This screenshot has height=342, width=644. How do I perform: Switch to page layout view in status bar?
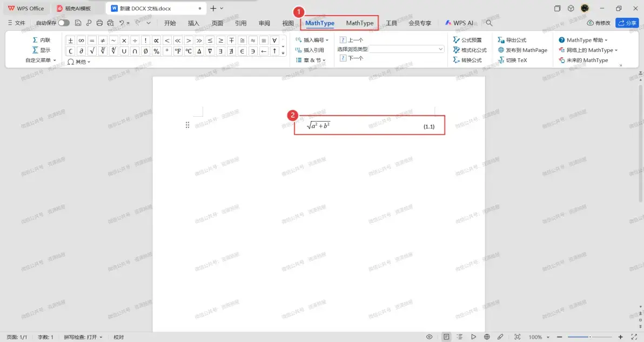(446, 337)
